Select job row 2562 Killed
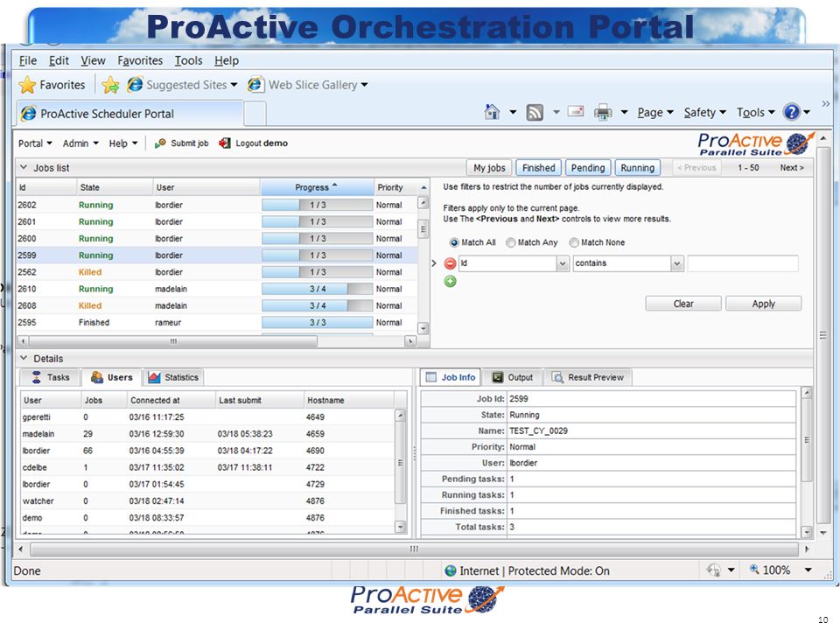Image resolution: width=840 pixels, height=630 pixels. coord(217,272)
